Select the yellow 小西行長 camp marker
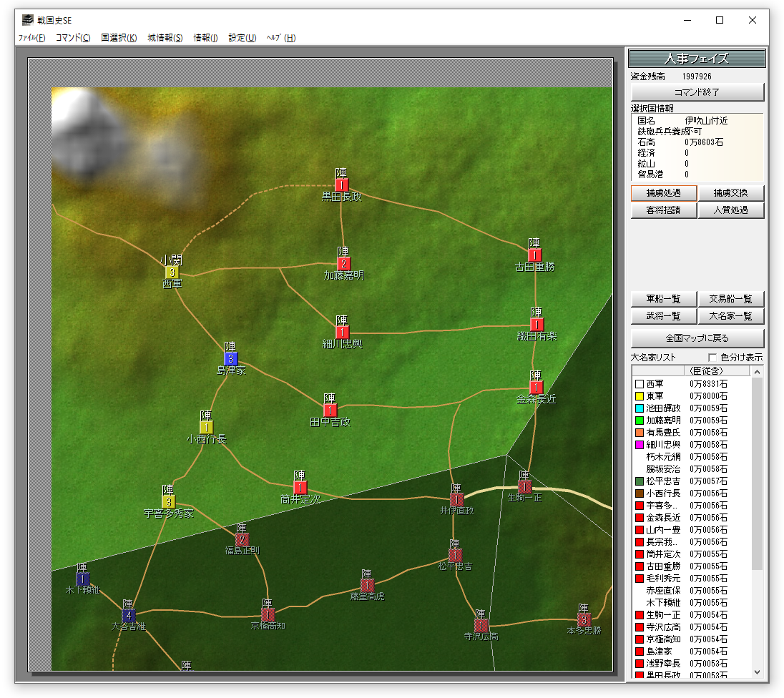 [x=207, y=427]
